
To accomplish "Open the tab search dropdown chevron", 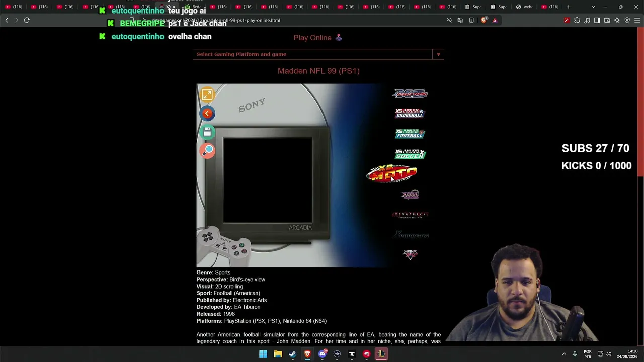I will (x=593, y=7).
